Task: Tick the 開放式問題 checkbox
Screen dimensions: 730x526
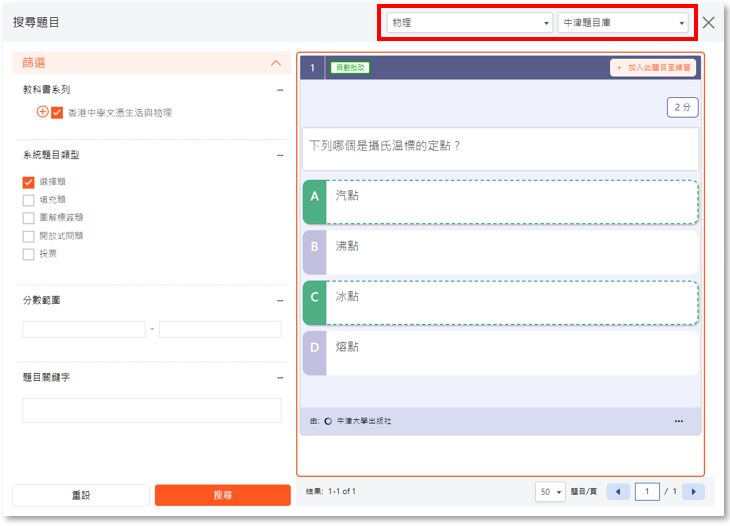Action: click(29, 236)
